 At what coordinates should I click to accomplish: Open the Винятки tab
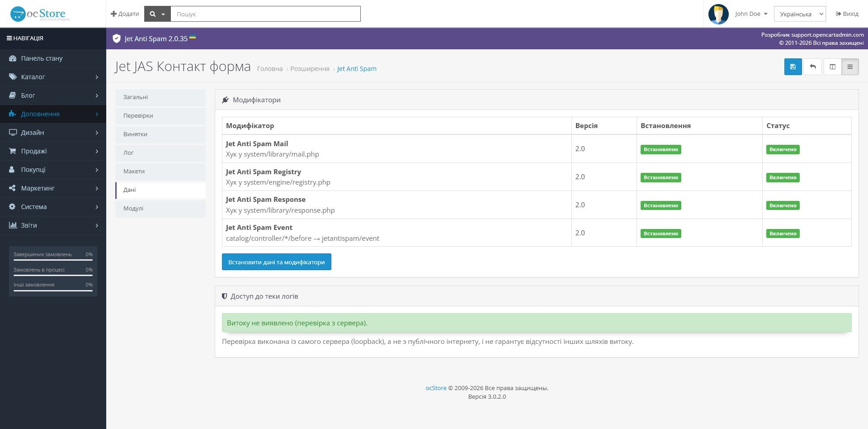[160, 134]
